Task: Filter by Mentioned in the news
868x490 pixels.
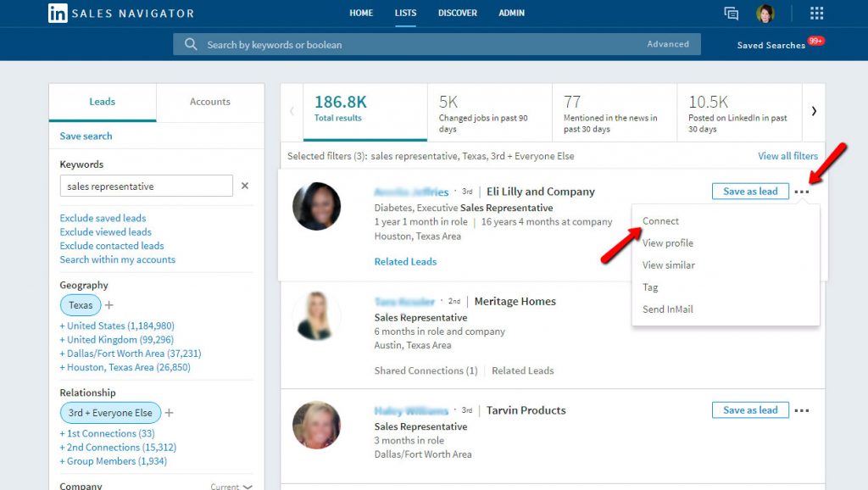Action: pyautogui.click(x=615, y=114)
